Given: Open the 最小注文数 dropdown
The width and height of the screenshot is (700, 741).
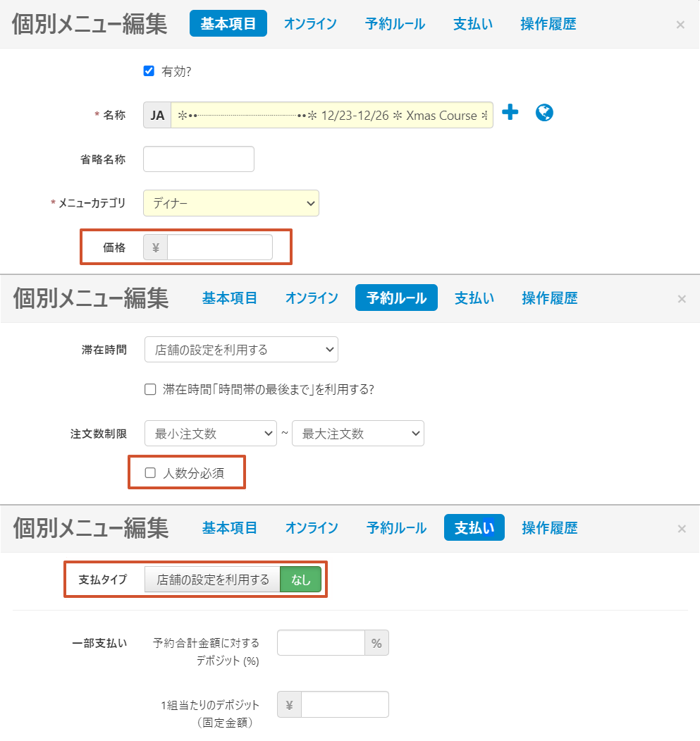Looking at the screenshot, I should 210,434.
